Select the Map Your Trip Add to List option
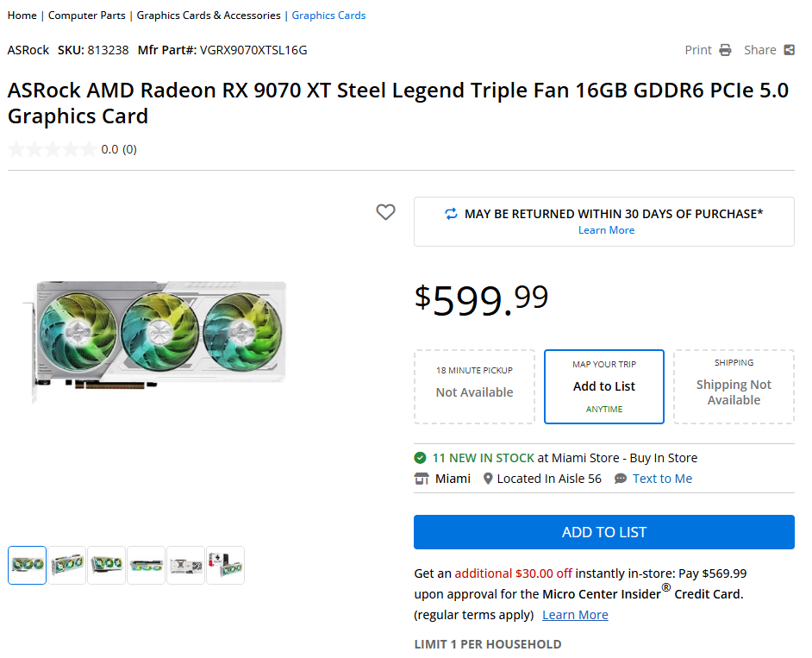Image resolution: width=812 pixels, height=658 pixels. tap(604, 386)
